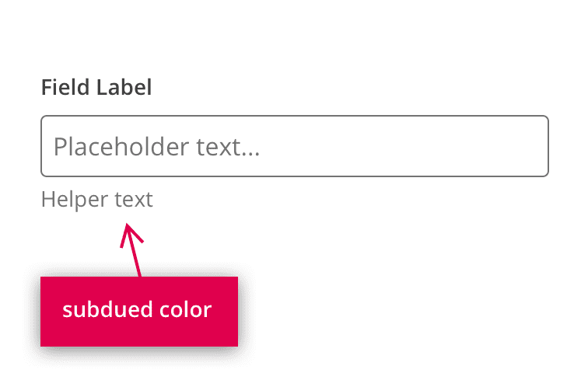588x387 pixels.
Task: Click the word "text" in the helper line
Action: 134,200
